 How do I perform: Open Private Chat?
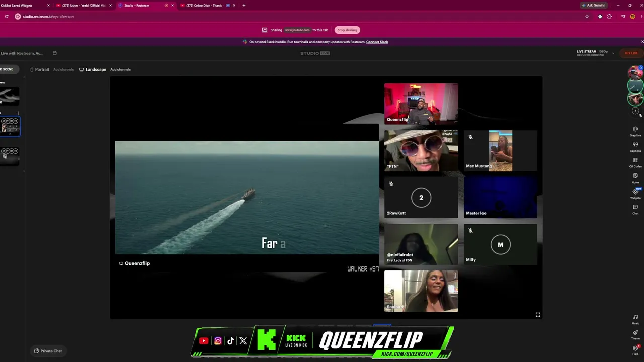click(x=48, y=351)
